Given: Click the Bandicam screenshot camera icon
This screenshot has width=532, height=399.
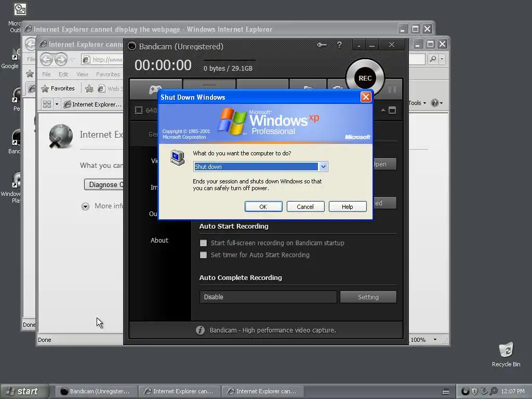Looking at the screenshot, I should click(337, 87).
